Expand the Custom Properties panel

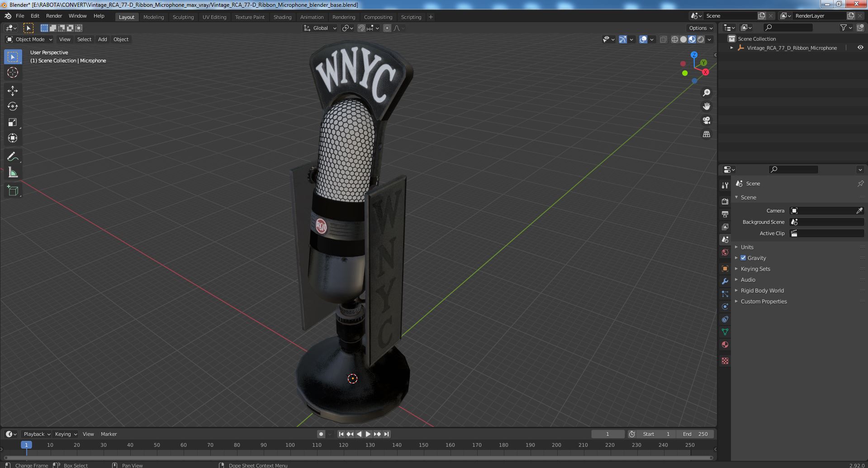click(764, 301)
